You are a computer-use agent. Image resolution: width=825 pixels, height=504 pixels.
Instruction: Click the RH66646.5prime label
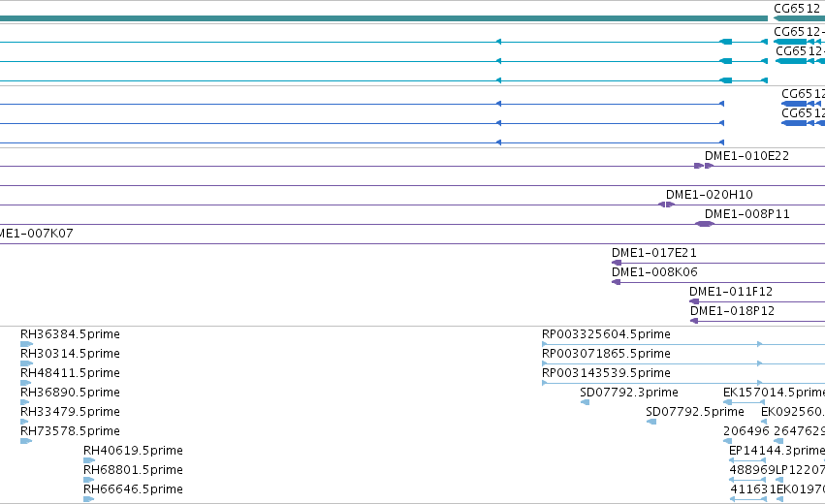pos(133,489)
